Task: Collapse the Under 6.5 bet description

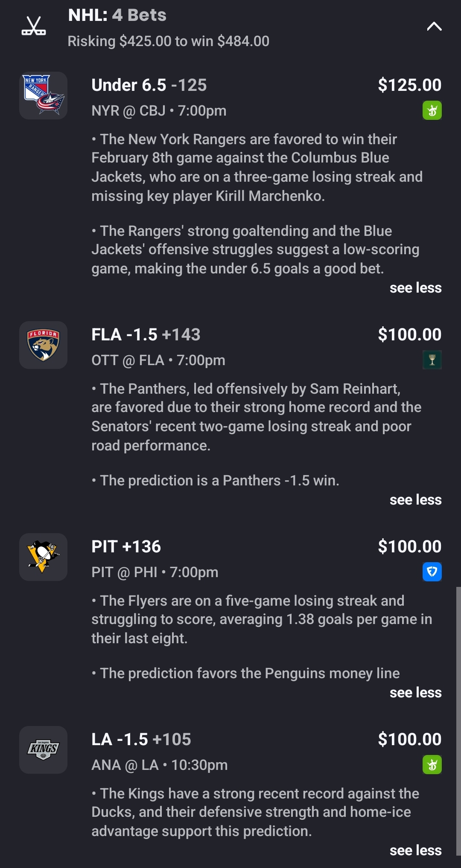Action: pyautogui.click(x=415, y=288)
